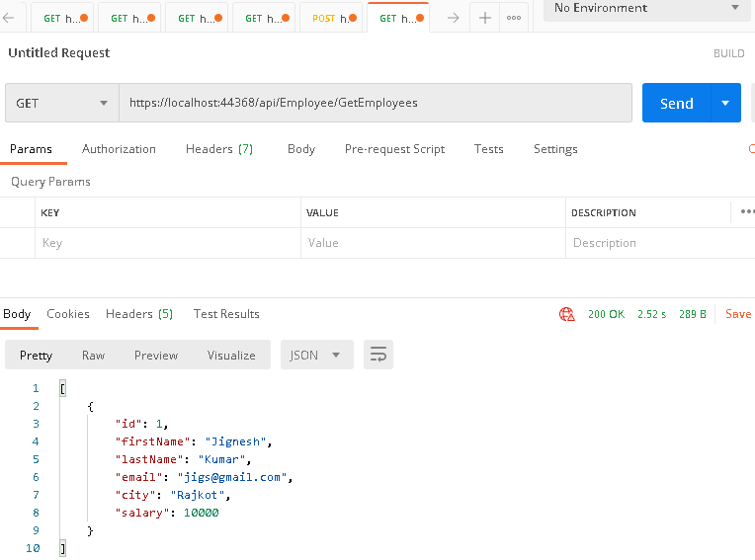Image resolution: width=755 pixels, height=560 pixels.
Task: Click the query param Key field
Action: (x=168, y=243)
